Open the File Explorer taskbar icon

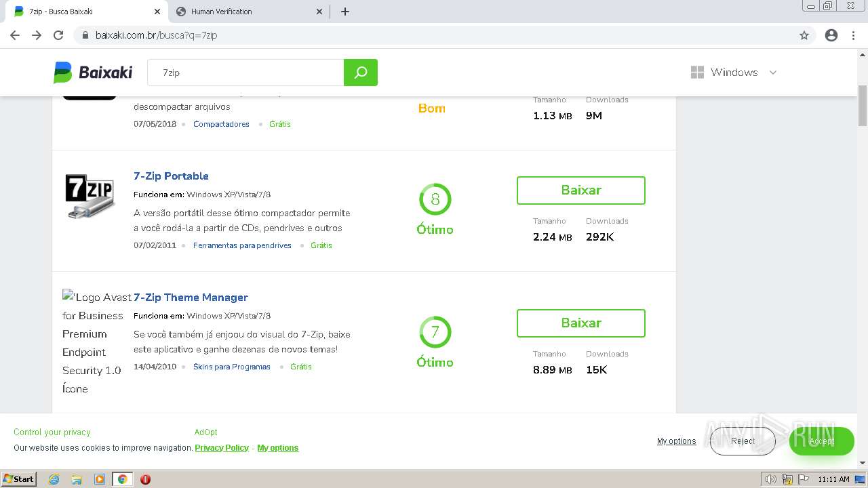click(x=77, y=479)
